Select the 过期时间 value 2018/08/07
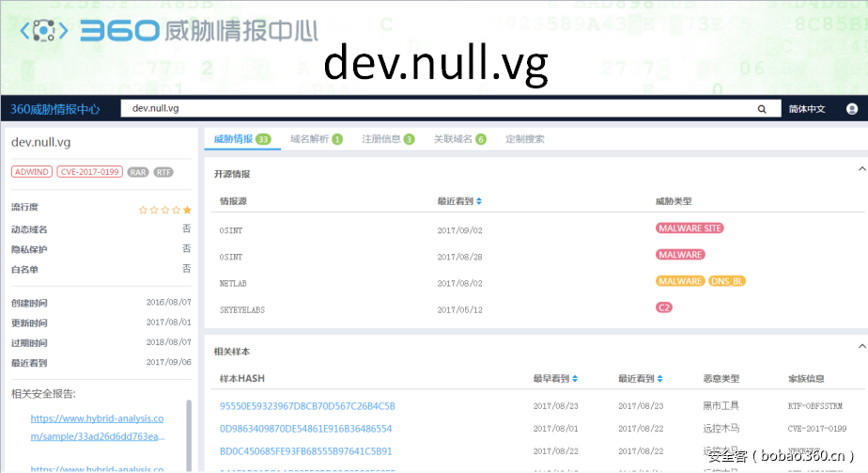The width and height of the screenshot is (868, 473). [169, 342]
